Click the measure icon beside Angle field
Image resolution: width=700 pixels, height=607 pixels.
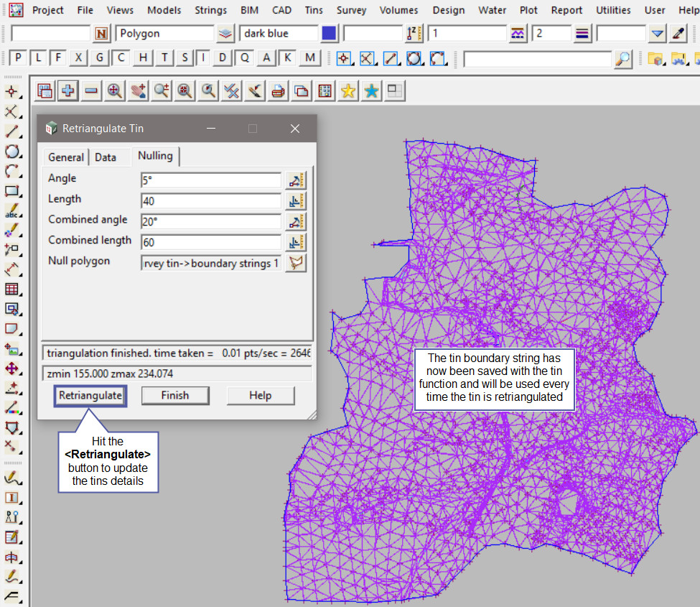click(x=295, y=180)
